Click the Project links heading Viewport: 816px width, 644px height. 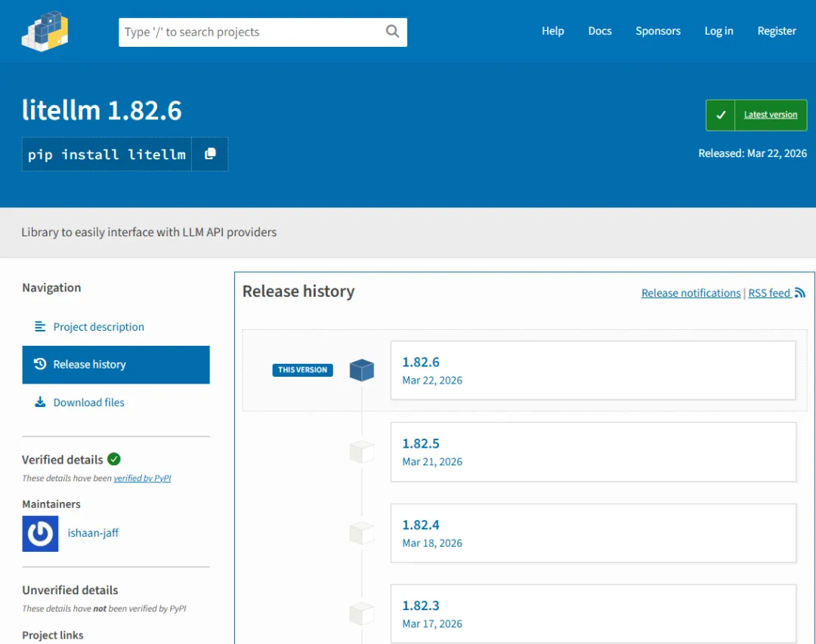tap(53, 635)
